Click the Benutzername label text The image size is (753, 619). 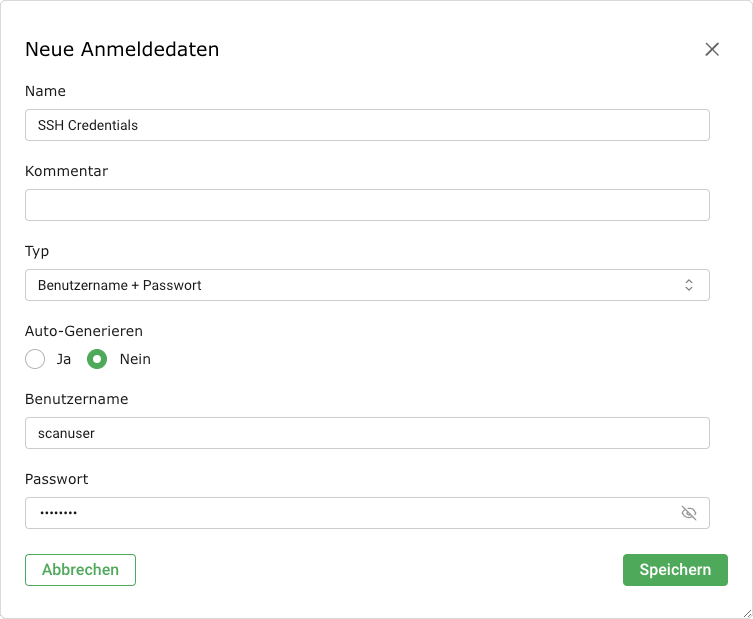coord(76,399)
